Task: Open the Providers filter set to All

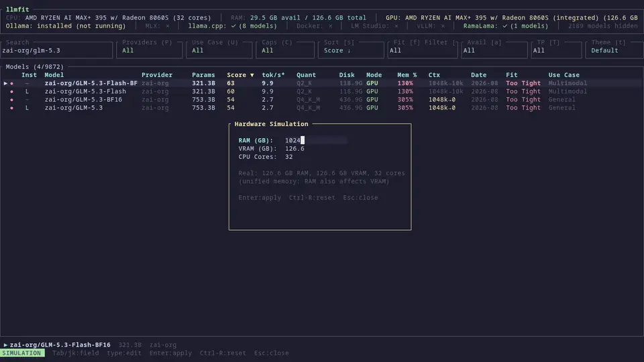Action: tap(150, 50)
